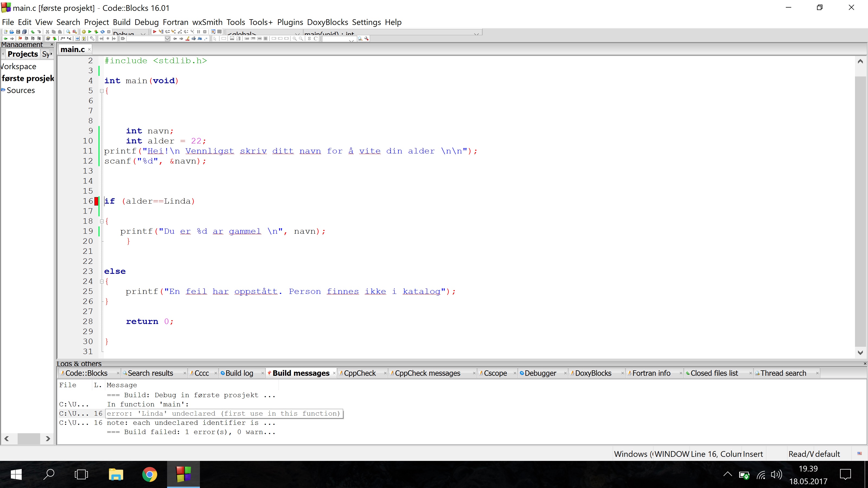The image size is (868, 488).
Task: Click the Build gear icon
Action: click(x=84, y=32)
